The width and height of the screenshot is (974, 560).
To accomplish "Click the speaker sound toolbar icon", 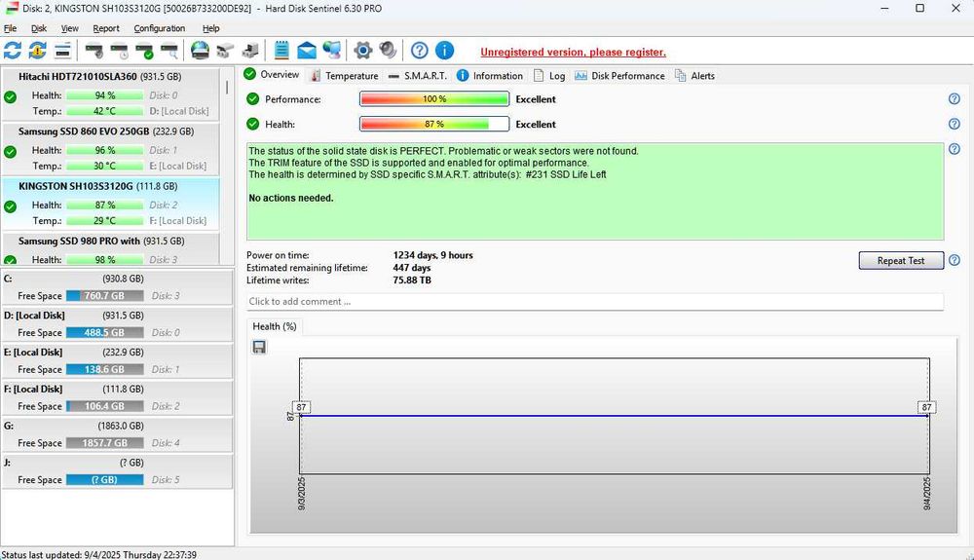I will click(x=388, y=51).
